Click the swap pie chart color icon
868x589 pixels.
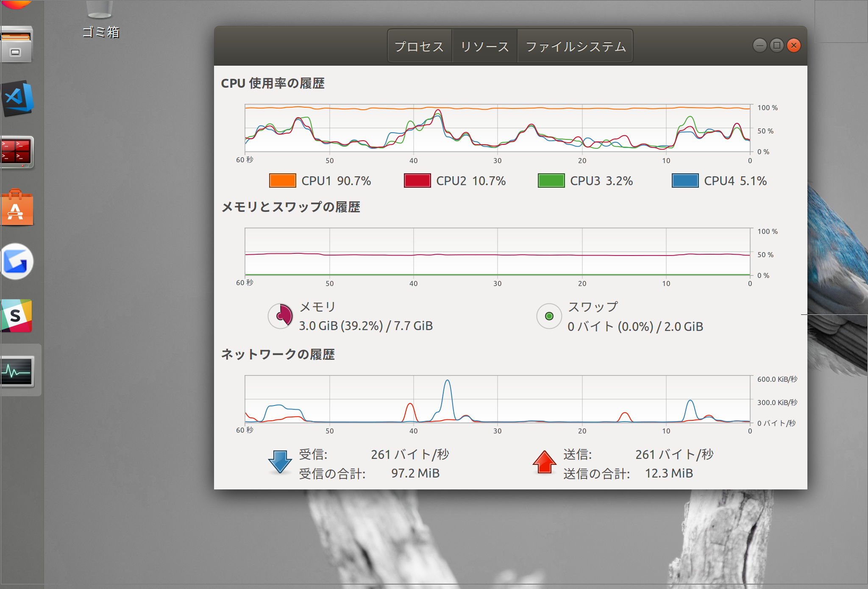549,316
